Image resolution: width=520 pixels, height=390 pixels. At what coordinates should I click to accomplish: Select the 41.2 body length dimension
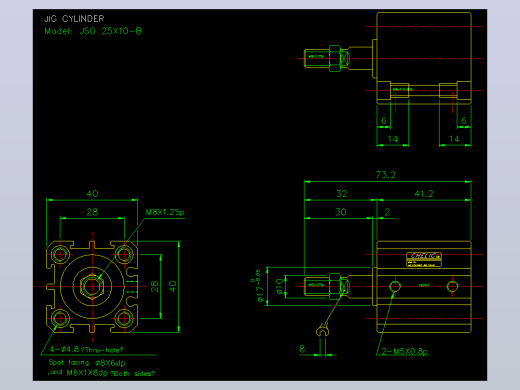[424, 194]
